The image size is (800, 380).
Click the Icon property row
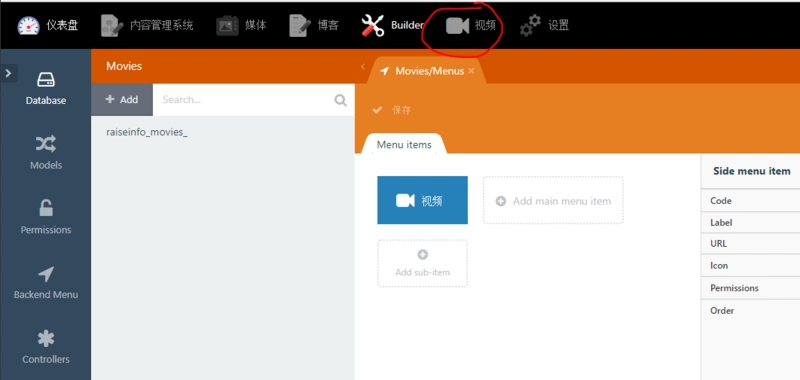point(751,266)
